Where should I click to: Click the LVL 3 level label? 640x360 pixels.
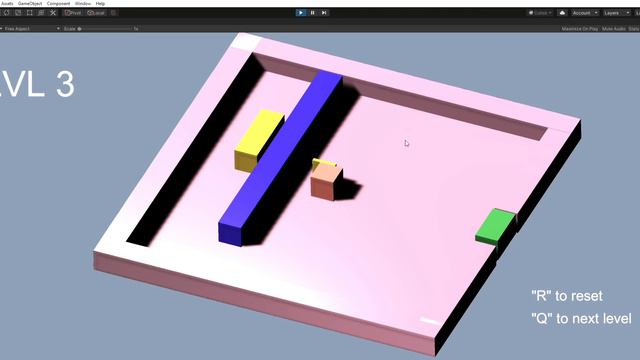pos(38,84)
